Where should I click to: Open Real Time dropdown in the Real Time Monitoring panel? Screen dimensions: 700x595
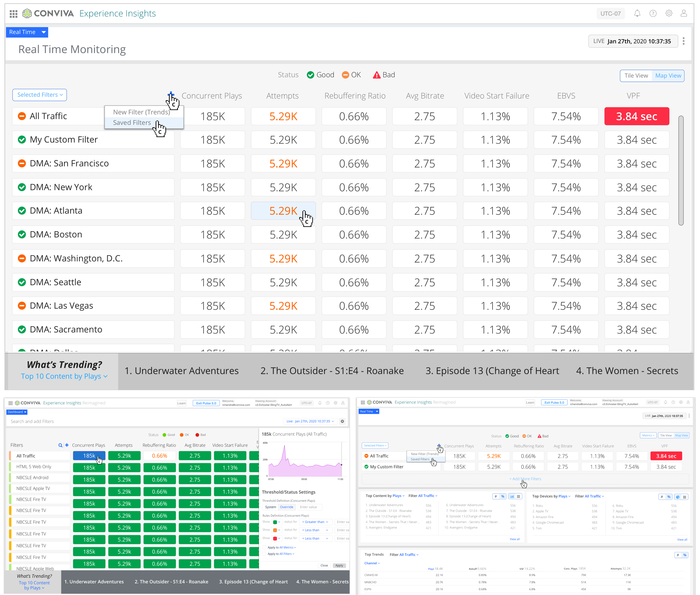[x=27, y=32]
